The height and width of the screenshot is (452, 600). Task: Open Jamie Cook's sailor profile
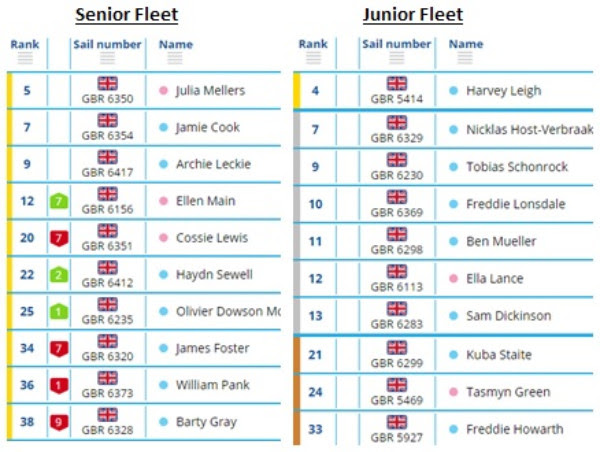pyautogui.click(x=207, y=128)
